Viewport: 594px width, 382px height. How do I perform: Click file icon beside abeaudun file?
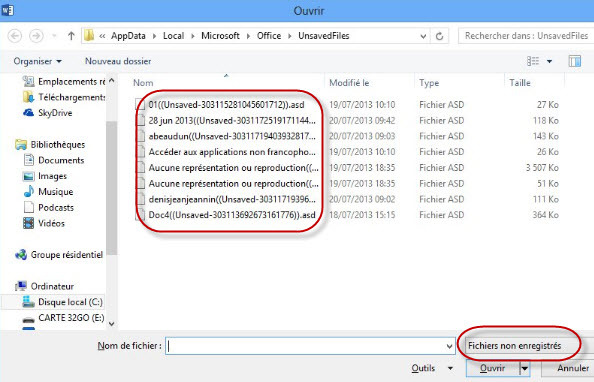click(141, 136)
